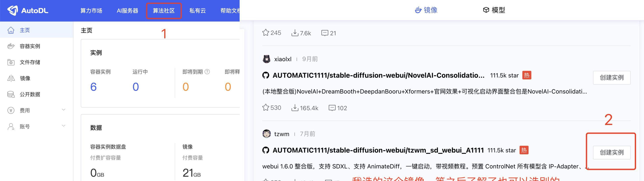
Task: Click the 镜像 sidebar icon
Action: click(11, 78)
